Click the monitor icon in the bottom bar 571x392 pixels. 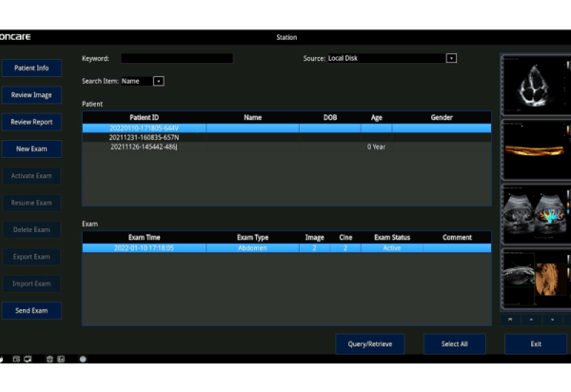(26, 360)
